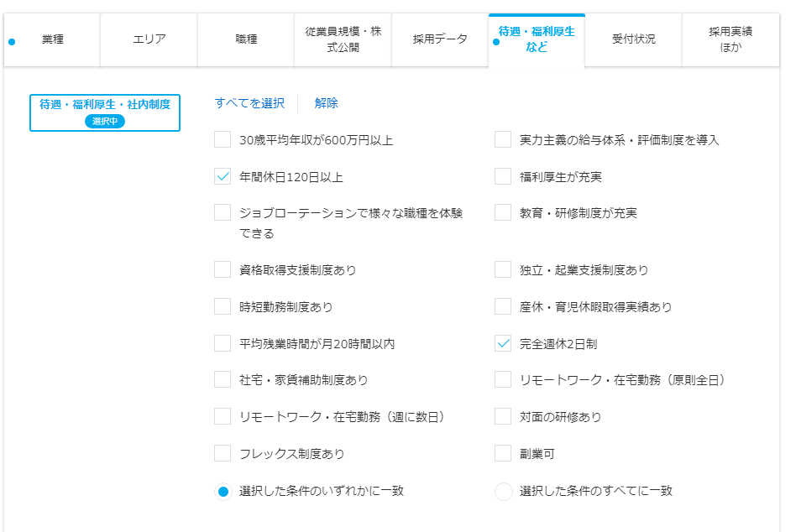
Task: Go to the 採用データ tab
Action: pos(440,39)
